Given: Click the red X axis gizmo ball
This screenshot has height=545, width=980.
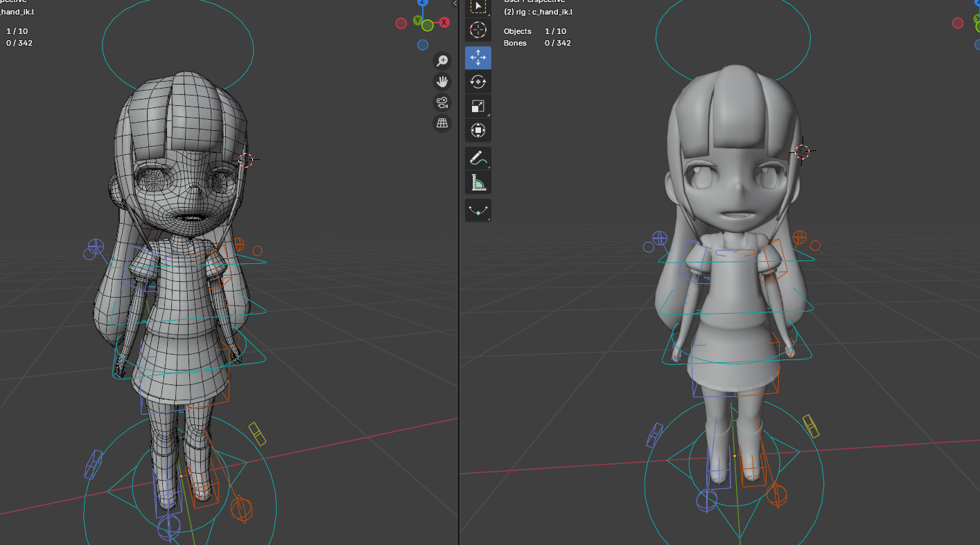Looking at the screenshot, I should (x=444, y=23).
